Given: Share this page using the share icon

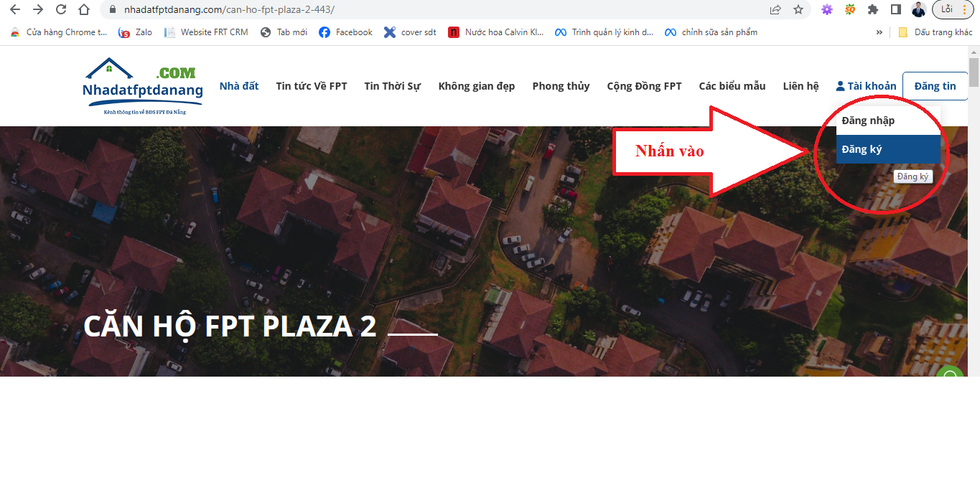Looking at the screenshot, I should [775, 10].
